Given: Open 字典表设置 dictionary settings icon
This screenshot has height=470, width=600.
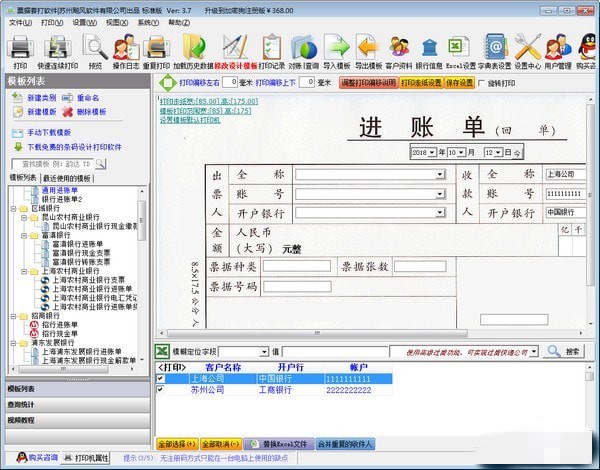Looking at the screenshot, I should (495, 47).
